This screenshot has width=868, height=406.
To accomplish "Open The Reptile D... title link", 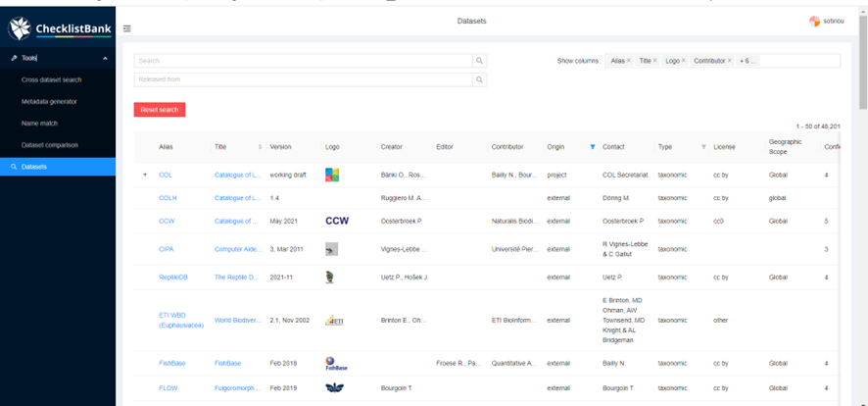I will pyautogui.click(x=237, y=278).
